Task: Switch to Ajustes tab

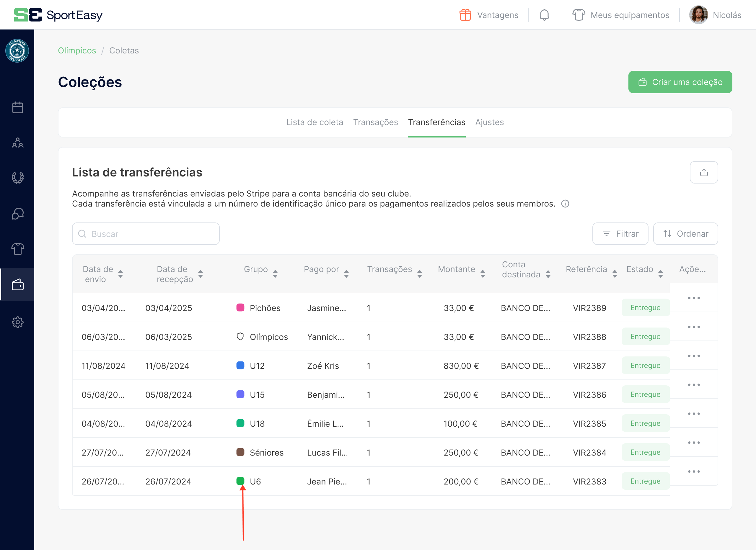Action: tap(489, 122)
